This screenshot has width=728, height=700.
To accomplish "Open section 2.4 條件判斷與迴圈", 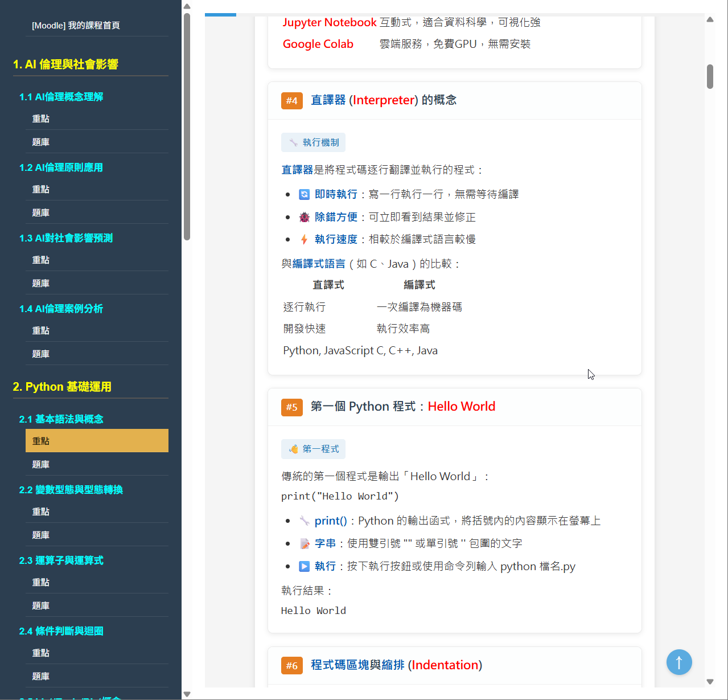I will [x=61, y=631].
